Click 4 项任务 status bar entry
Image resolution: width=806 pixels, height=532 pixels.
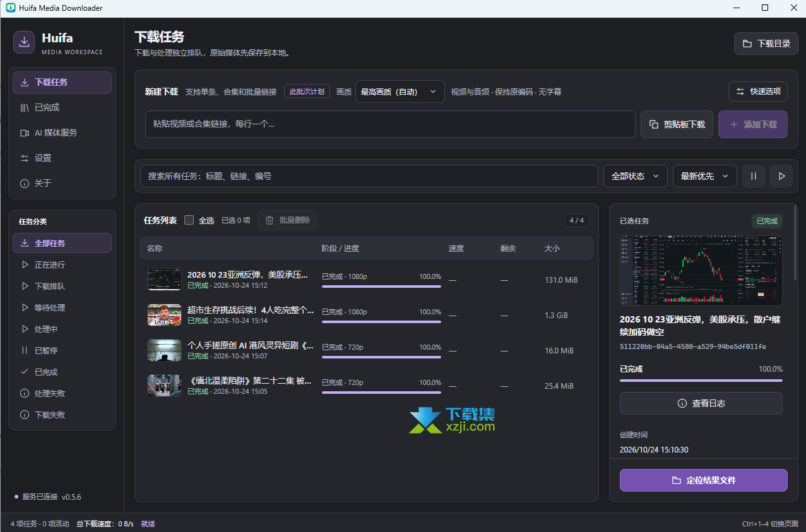click(x=39, y=524)
